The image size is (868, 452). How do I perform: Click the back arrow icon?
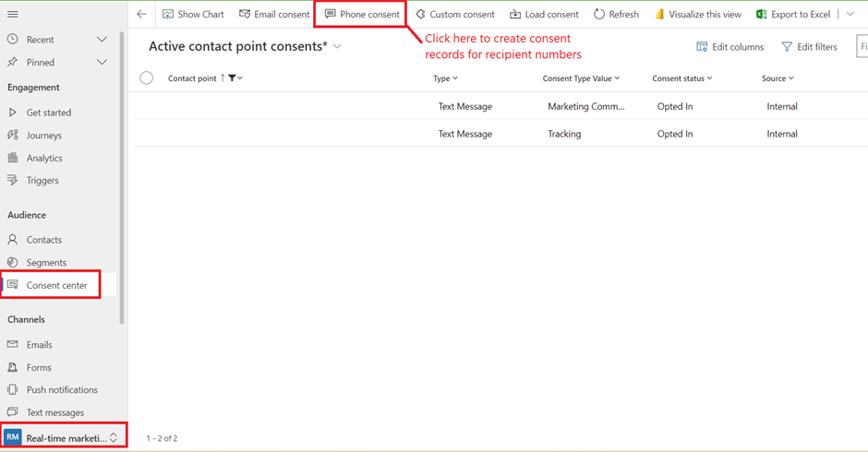coord(141,14)
